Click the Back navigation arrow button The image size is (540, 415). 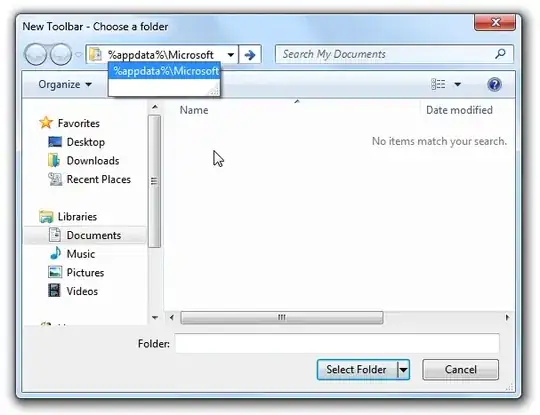click(x=35, y=54)
